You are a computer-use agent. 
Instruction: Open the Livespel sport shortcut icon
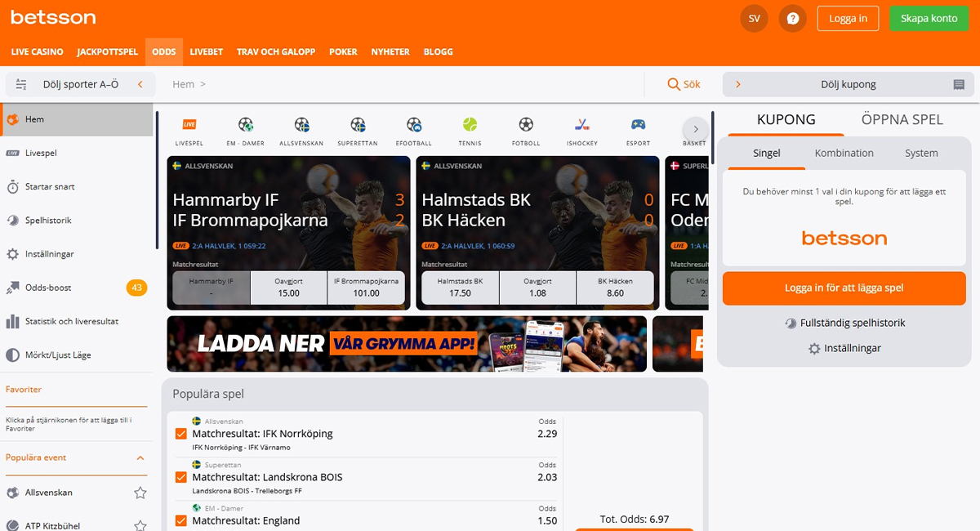coord(189,125)
